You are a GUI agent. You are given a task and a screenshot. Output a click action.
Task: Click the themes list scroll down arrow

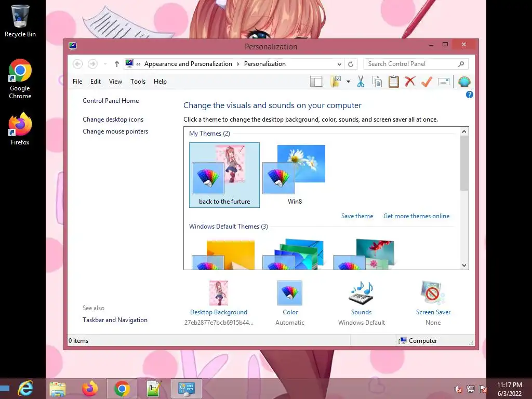[464, 265]
